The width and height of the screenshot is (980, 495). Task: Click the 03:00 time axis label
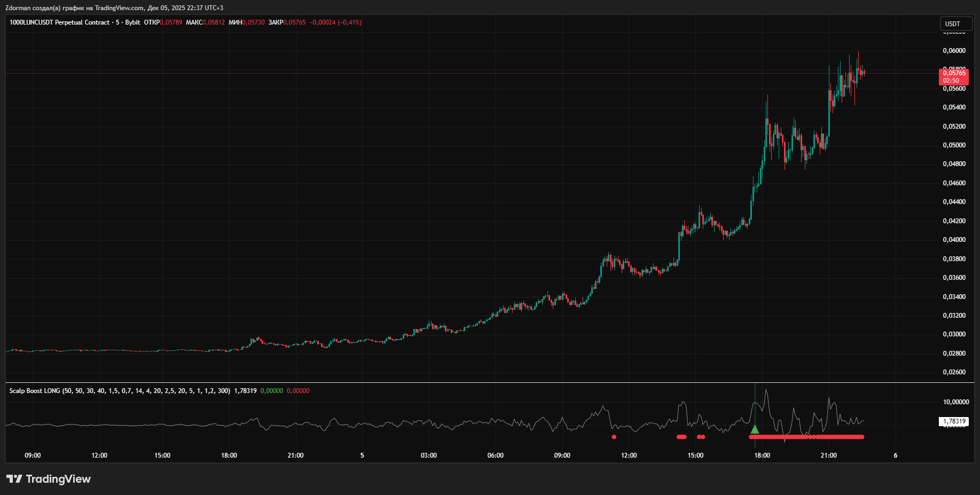pyautogui.click(x=429, y=455)
